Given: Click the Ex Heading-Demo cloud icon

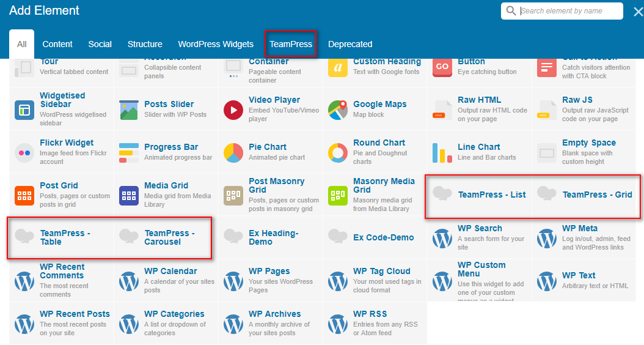Looking at the screenshot, I should [x=233, y=236].
